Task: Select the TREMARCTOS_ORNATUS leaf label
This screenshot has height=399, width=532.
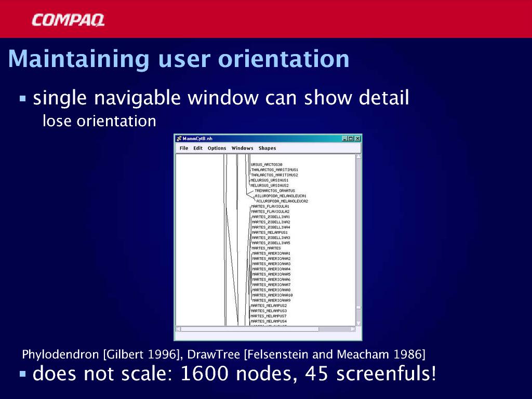Action: click(x=274, y=191)
